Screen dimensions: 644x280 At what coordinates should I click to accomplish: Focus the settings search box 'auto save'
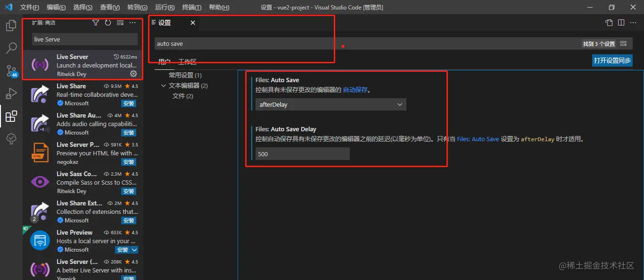click(367, 43)
